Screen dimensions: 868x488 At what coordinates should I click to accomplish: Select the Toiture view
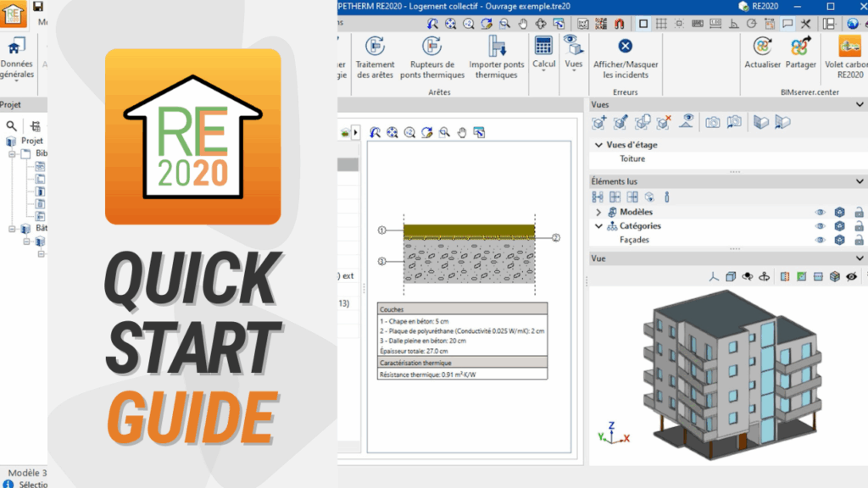tap(632, 158)
